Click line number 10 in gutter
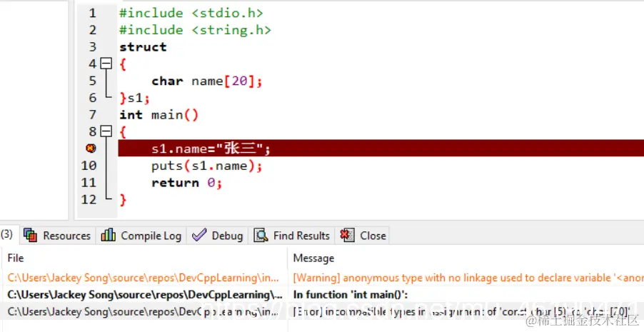644x332 pixels. tap(89, 166)
